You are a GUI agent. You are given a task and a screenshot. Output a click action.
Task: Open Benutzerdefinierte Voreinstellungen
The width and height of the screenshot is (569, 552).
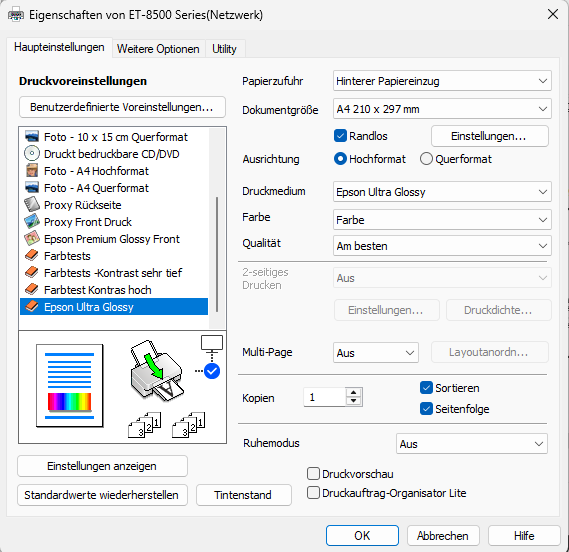coord(122,107)
